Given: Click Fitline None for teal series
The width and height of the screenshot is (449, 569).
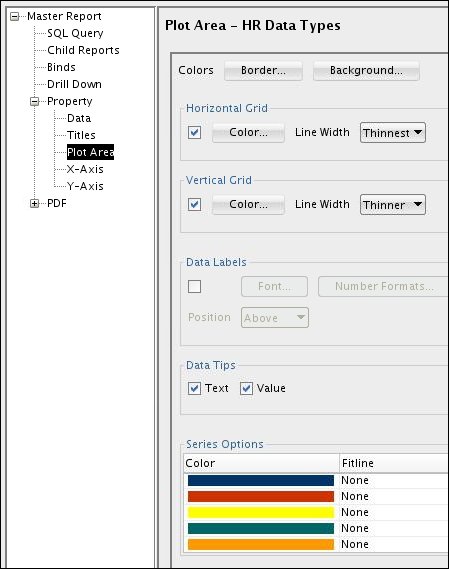Looking at the screenshot, I should coord(394,528).
